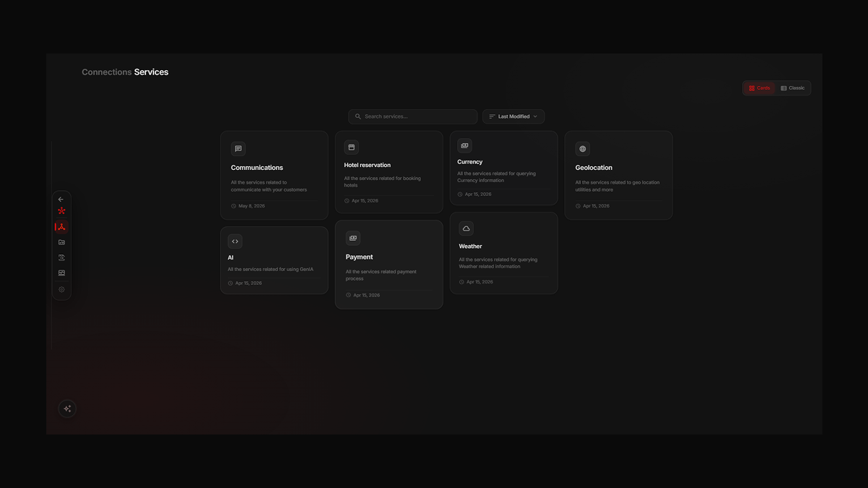
Task: Open the fourth sidebar icon below folder
Action: (x=61, y=257)
